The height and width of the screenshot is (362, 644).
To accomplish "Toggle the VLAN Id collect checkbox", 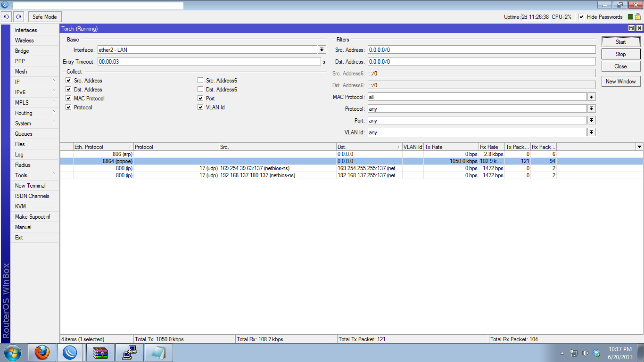I will pos(200,107).
